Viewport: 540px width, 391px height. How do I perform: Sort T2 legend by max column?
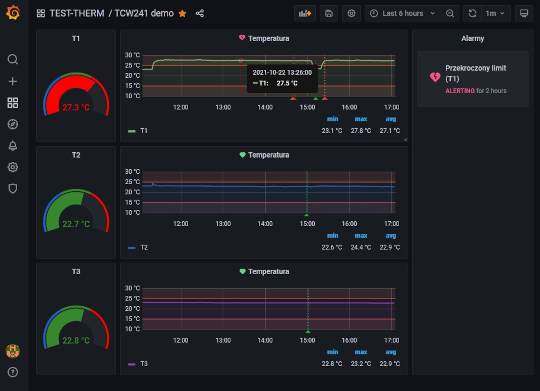coord(361,236)
